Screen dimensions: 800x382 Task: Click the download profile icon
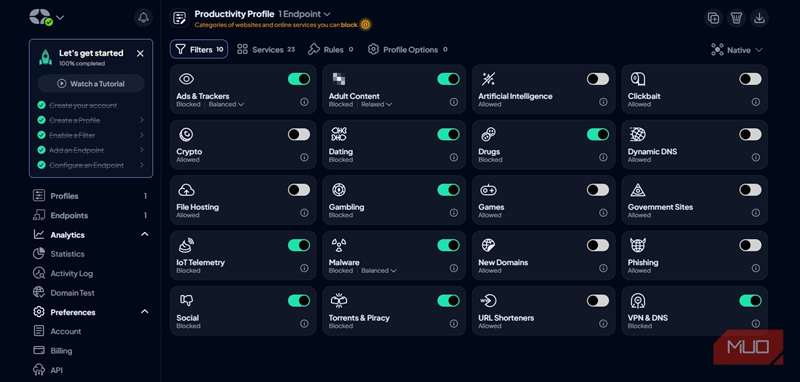(759, 18)
